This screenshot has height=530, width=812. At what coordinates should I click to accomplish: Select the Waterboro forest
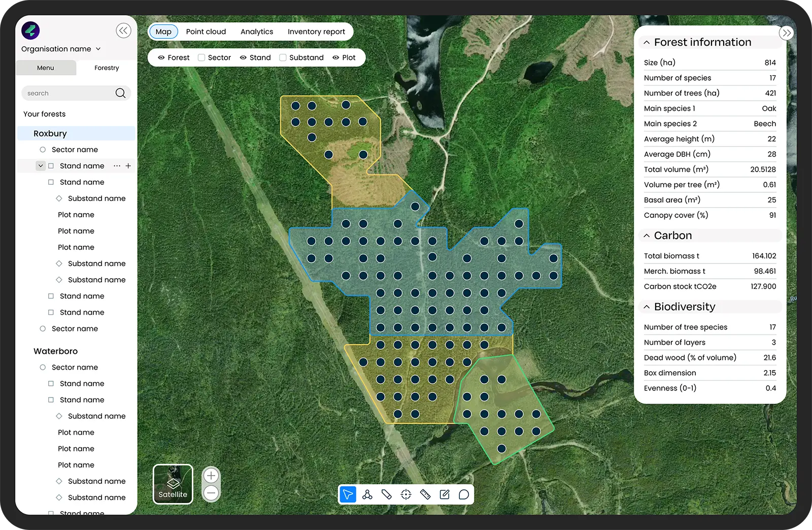pyautogui.click(x=55, y=351)
